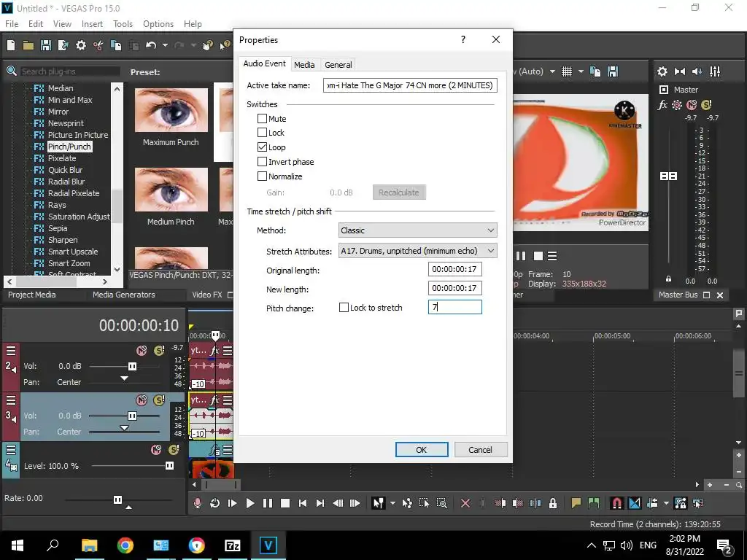Screen dimensions: 747x560
Task: Open track 3 hamburger menu
Action: pos(11,400)
